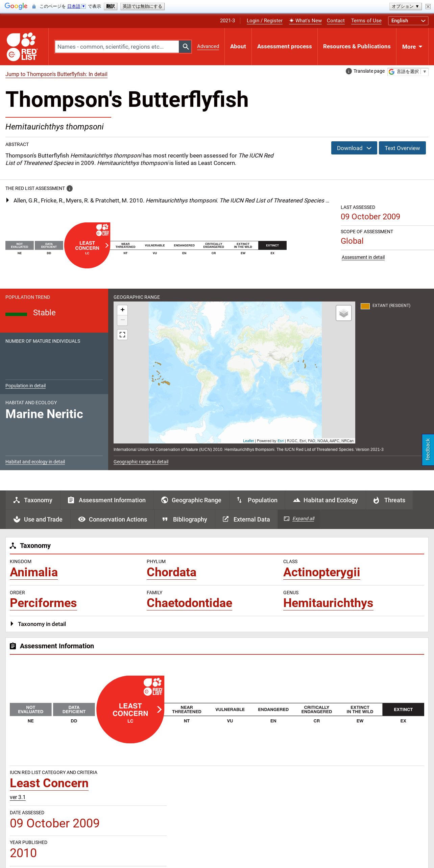The image size is (434, 868).
Task: Click the Perciformes order link
Action: pyautogui.click(x=43, y=603)
